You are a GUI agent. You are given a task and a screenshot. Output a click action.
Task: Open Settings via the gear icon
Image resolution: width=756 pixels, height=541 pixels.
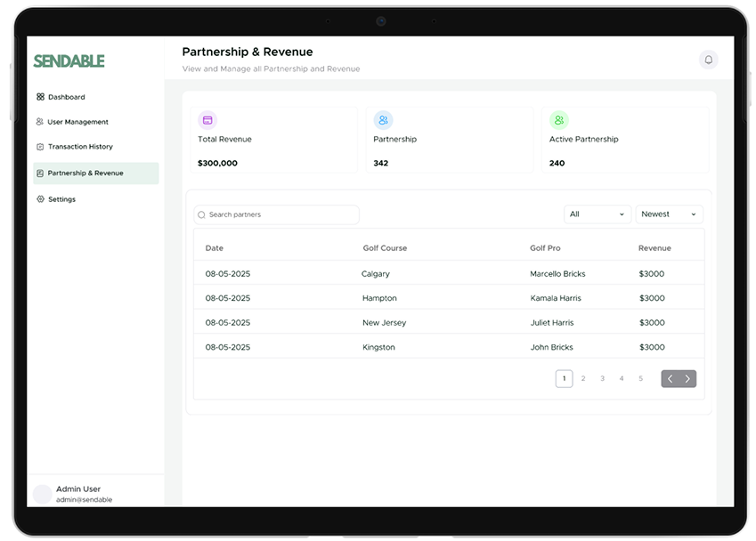[x=39, y=198]
